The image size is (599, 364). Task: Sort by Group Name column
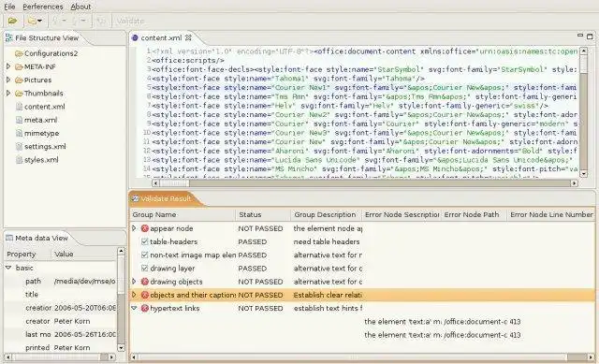click(183, 215)
